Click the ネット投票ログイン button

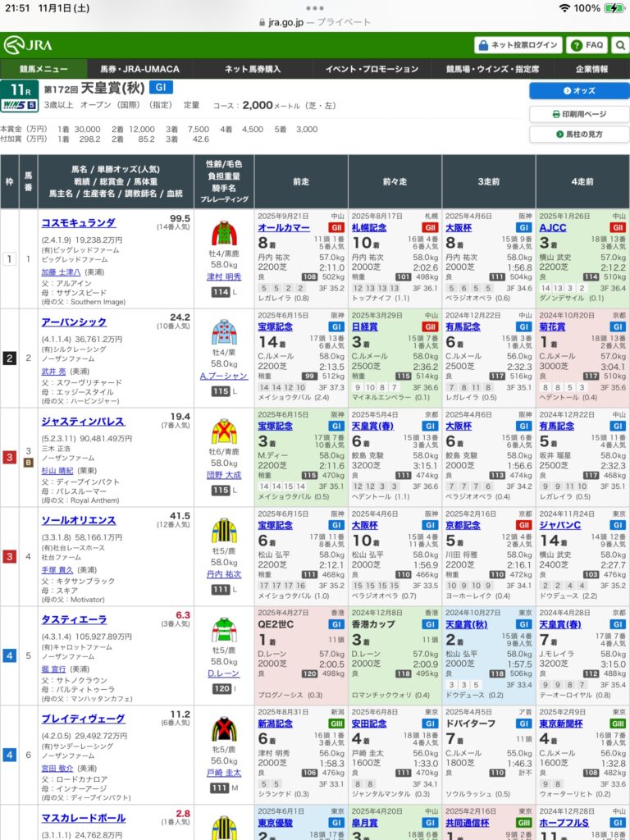pos(518,45)
